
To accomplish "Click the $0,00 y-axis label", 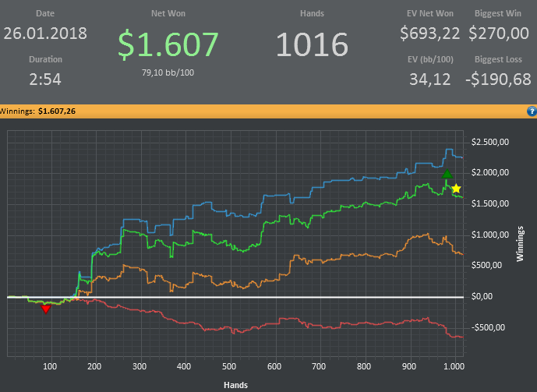I will (482, 296).
